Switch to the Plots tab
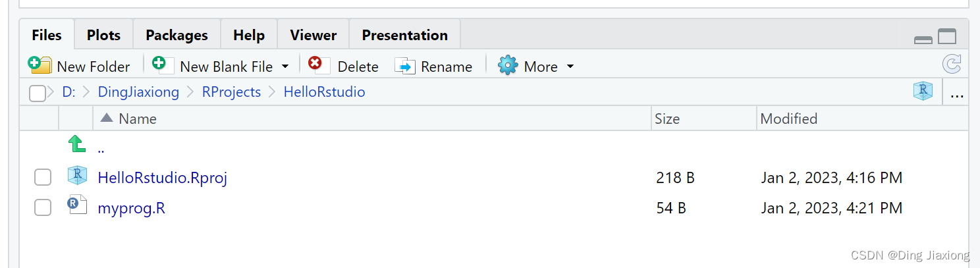The width and height of the screenshot is (980, 268). (x=103, y=35)
